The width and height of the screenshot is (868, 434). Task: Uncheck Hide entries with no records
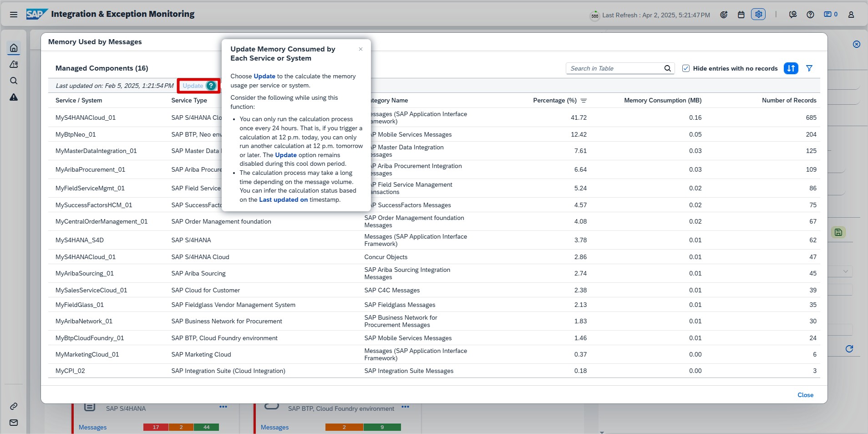(686, 68)
